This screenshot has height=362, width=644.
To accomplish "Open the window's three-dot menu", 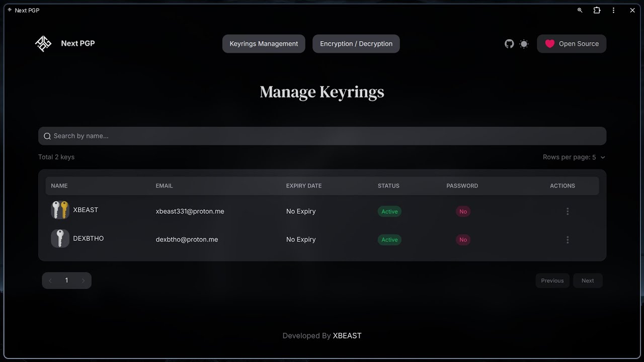I will coord(613,10).
